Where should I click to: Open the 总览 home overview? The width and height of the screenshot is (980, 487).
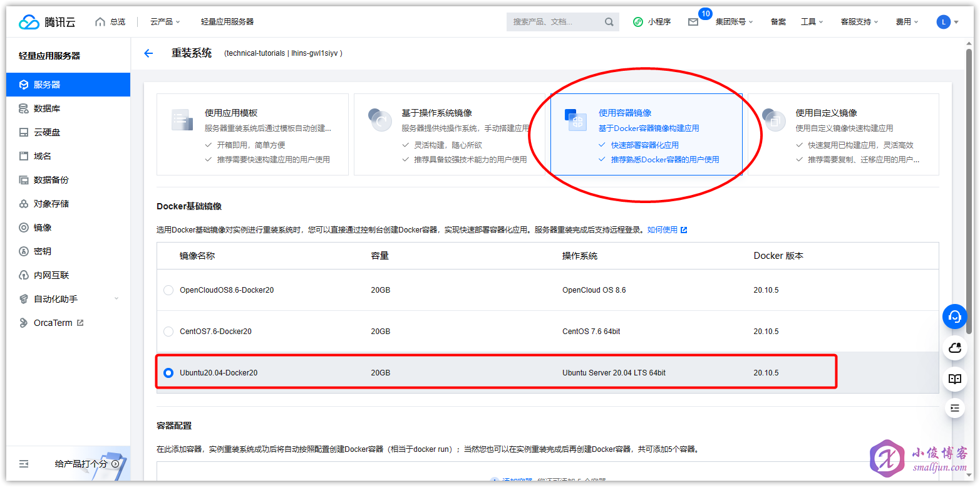[x=110, y=22]
